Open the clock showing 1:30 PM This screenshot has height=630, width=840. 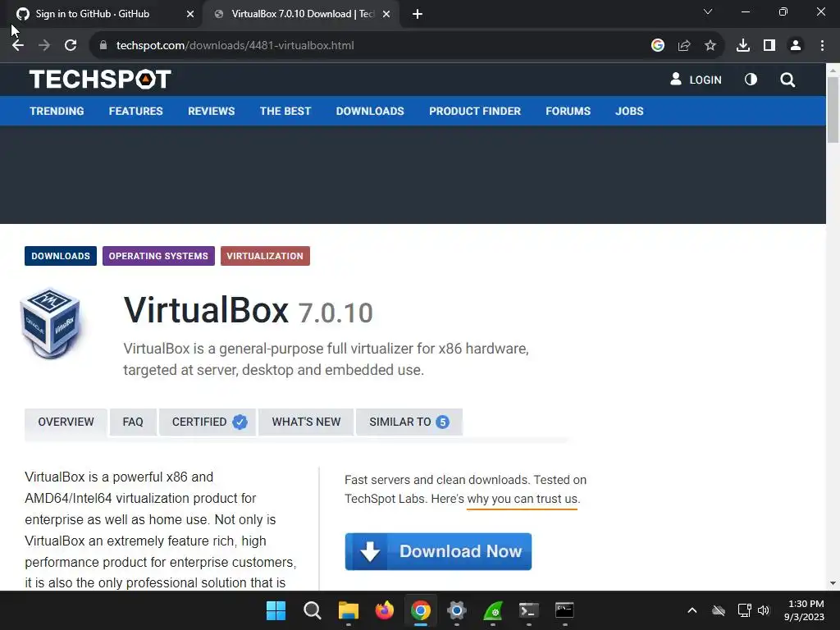click(x=804, y=610)
